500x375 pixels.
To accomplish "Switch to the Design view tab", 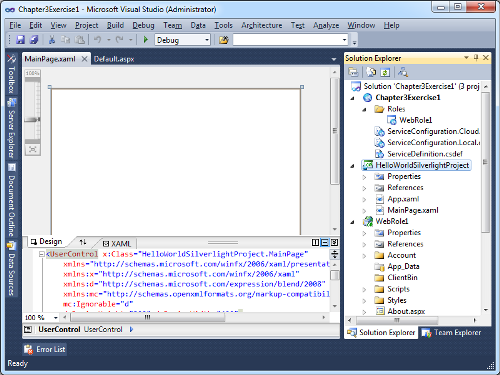I will tap(46, 241).
